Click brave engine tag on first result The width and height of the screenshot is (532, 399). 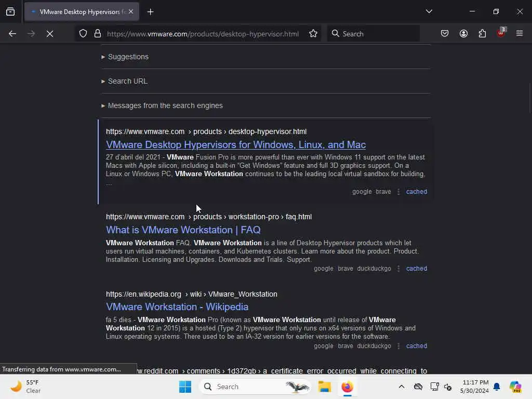point(383,192)
